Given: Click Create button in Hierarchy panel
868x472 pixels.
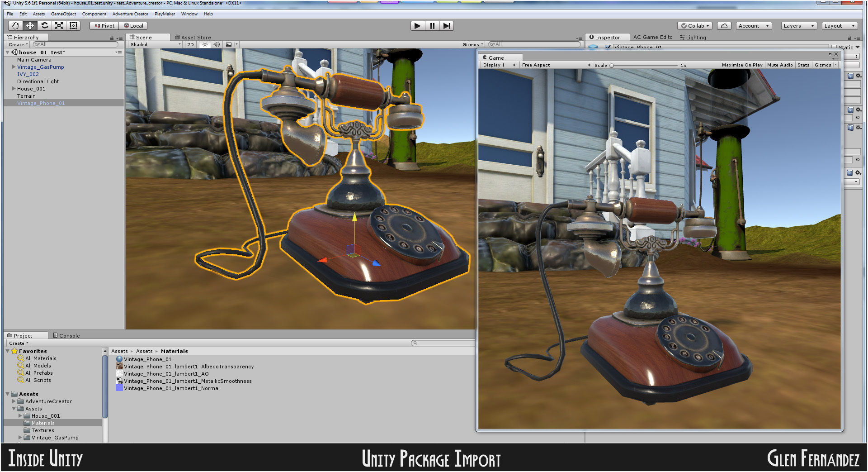Looking at the screenshot, I should coord(18,44).
